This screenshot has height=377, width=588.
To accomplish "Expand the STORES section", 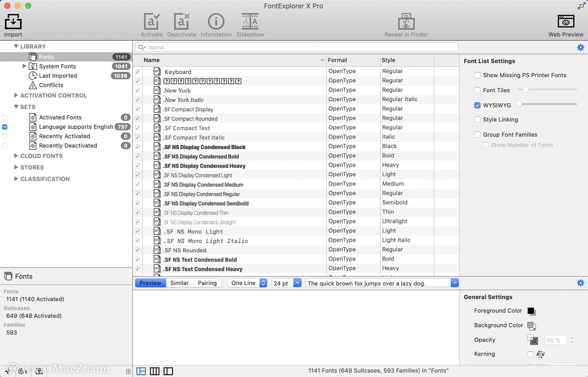I will coord(16,167).
